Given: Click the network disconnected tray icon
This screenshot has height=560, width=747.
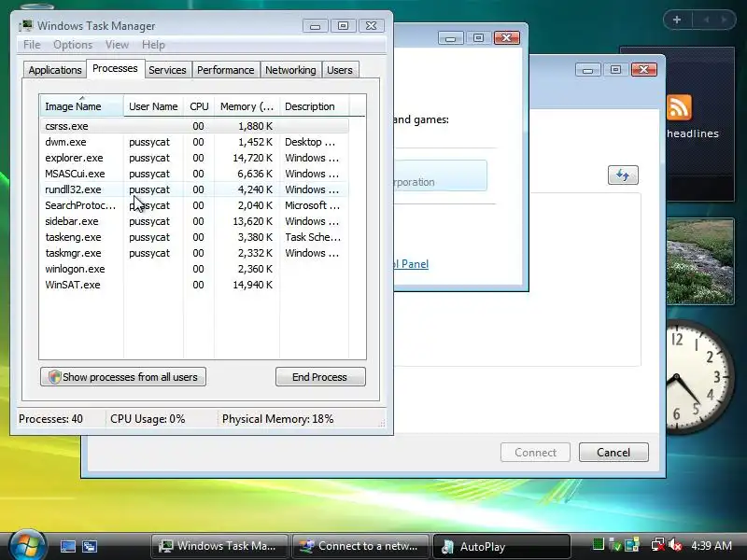Looking at the screenshot, I should tap(658, 545).
